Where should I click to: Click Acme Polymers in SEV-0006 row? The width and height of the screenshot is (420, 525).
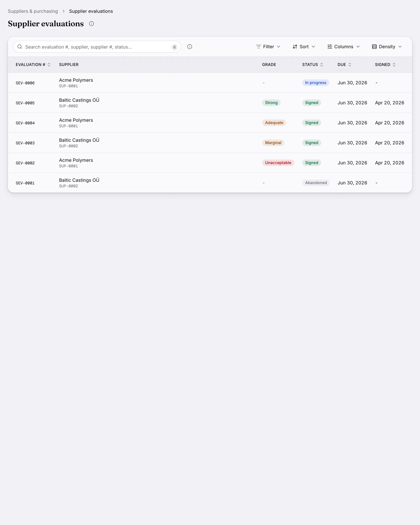click(x=76, y=80)
